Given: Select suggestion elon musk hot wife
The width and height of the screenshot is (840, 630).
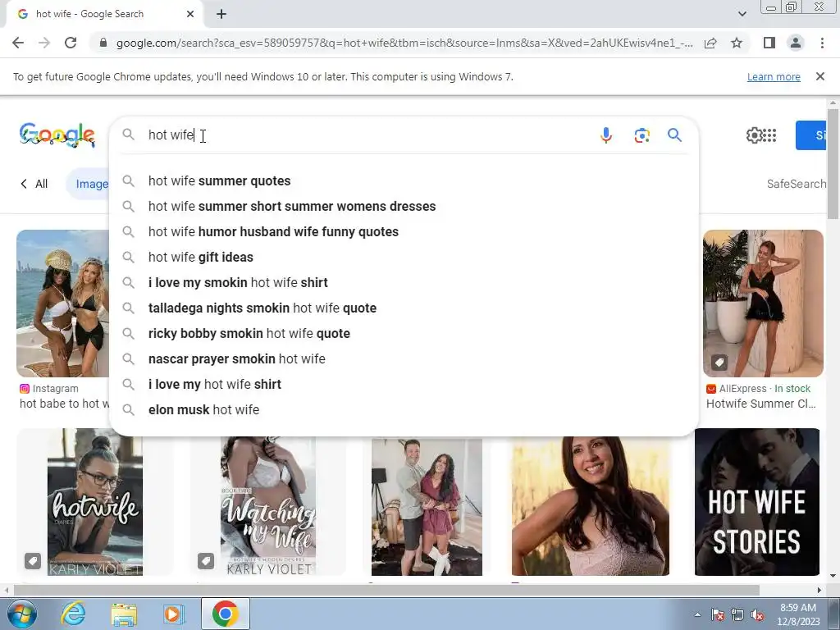Looking at the screenshot, I should 404,410.
